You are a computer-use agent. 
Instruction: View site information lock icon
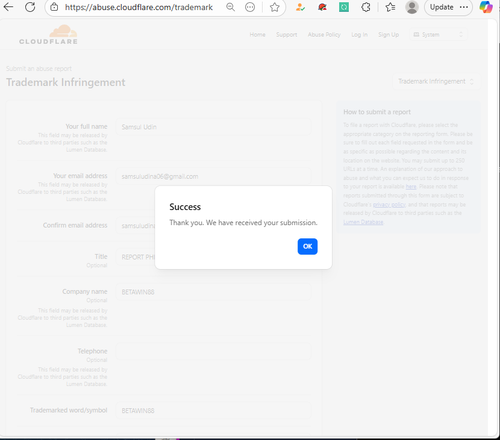pyautogui.click(x=54, y=7)
